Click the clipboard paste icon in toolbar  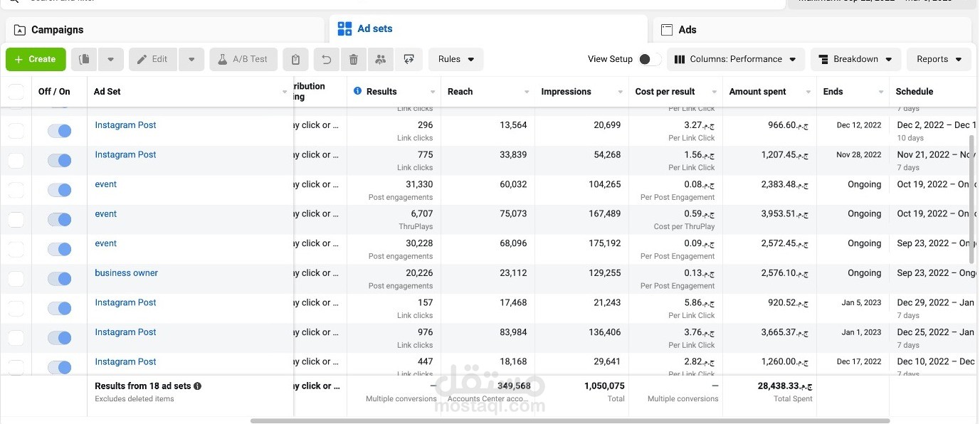pyautogui.click(x=295, y=60)
